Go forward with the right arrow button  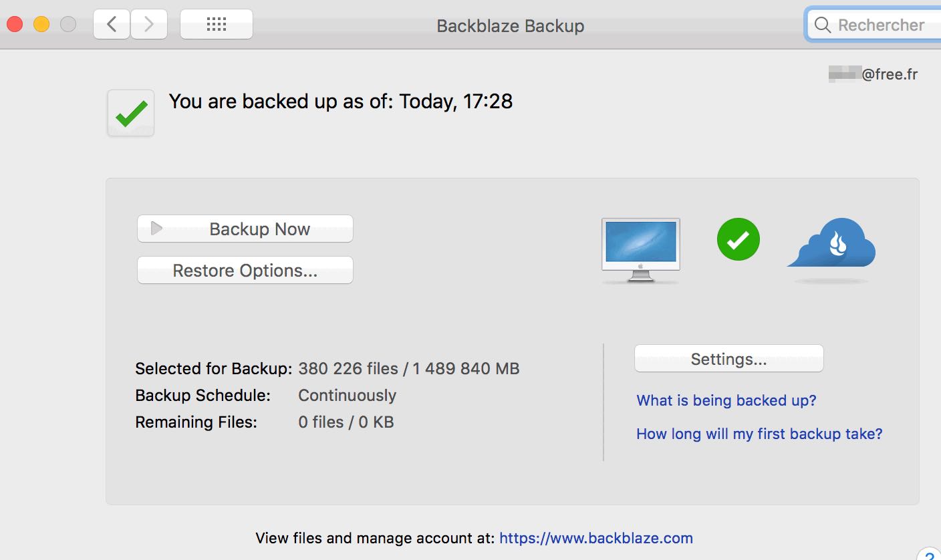pyautogui.click(x=148, y=25)
